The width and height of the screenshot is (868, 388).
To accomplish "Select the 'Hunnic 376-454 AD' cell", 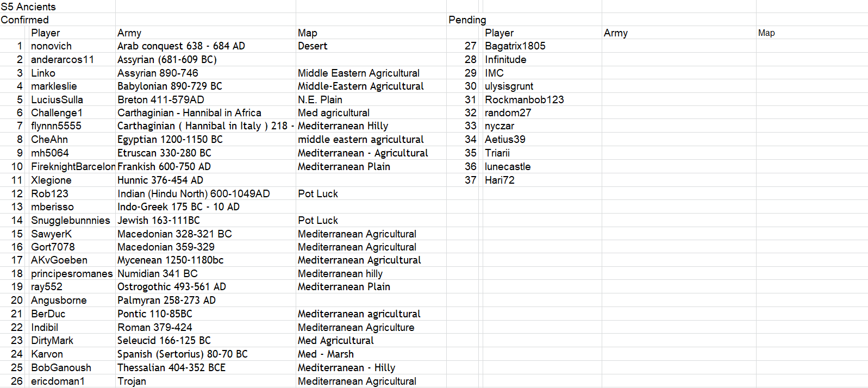I will pos(160,180).
